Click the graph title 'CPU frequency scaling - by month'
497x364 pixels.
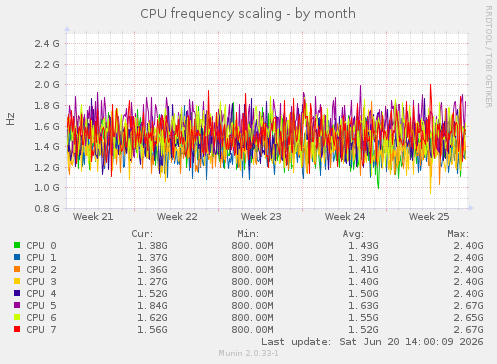pyautogui.click(x=248, y=14)
